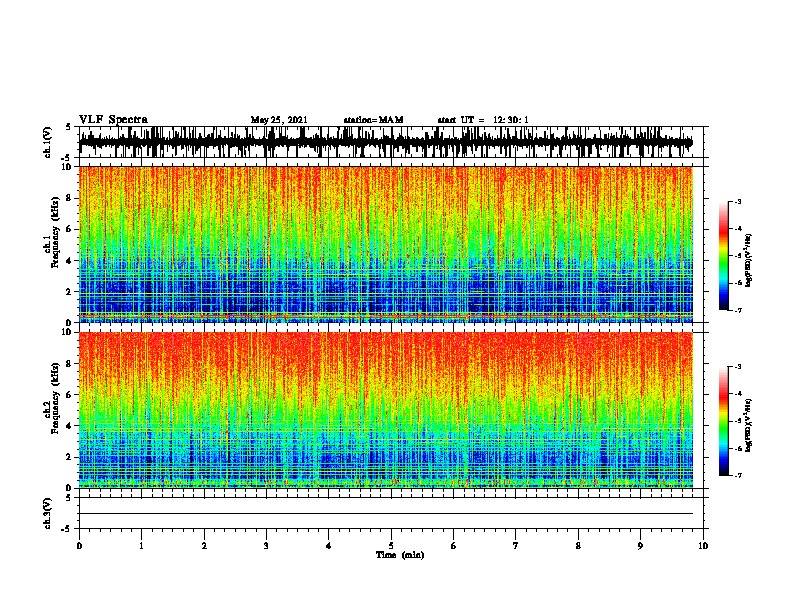Click the ch.1 spectrogram color bar
This screenshot has height=612, width=792.
pos(723,256)
